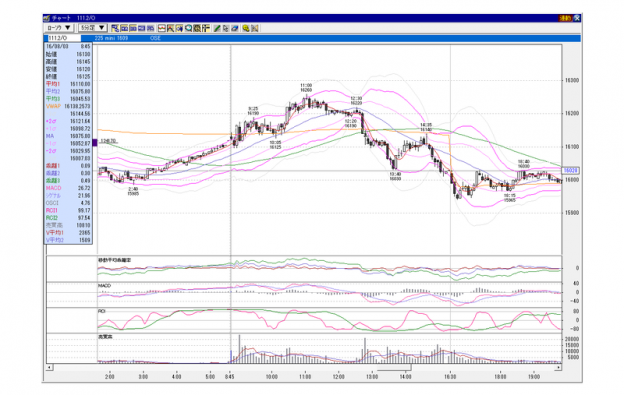This screenshot has width=624, height=395.
Task: Toggle the yellow linked-mode badge in title bar
Action: coord(565,18)
